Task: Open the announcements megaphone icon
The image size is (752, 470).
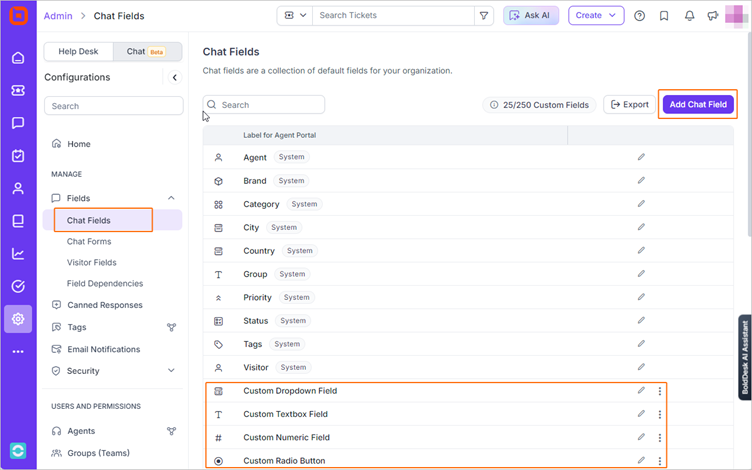Action: (x=713, y=16)
